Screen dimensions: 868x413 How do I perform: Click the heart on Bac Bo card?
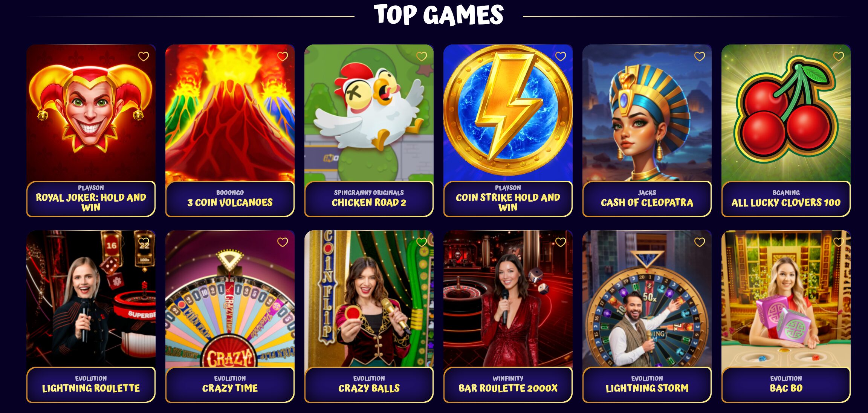click(839, 242)
